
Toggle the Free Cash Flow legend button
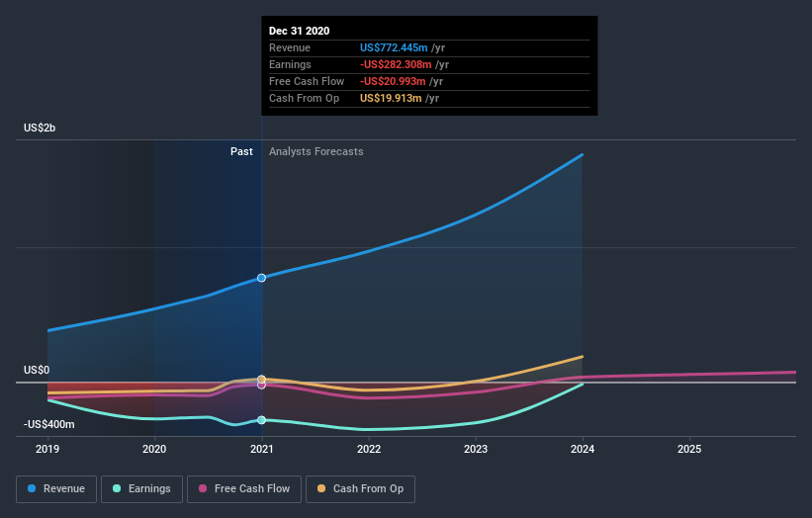244,489
